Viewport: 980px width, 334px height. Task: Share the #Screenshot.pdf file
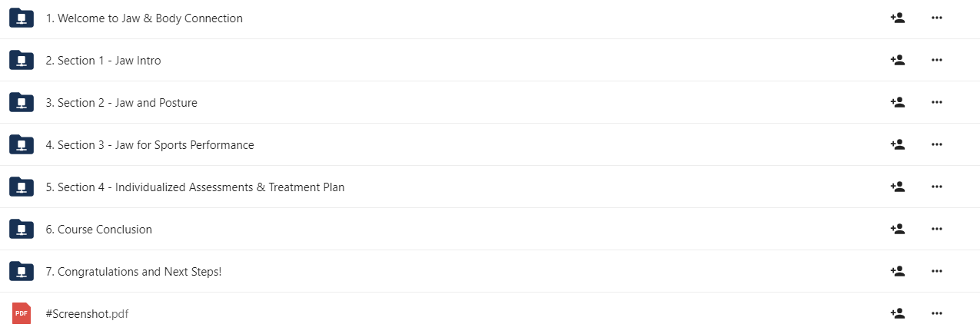pyautogui.click(x=897, y=313)
